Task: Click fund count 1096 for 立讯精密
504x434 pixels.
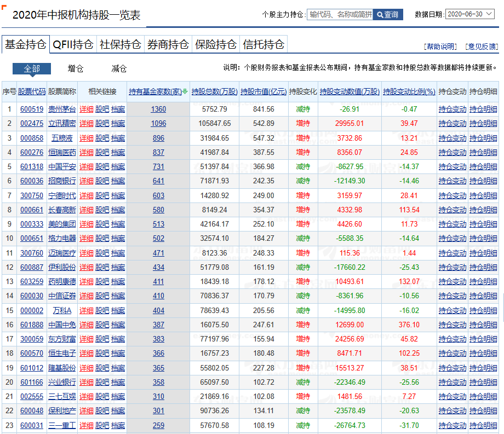Action: 158,124
